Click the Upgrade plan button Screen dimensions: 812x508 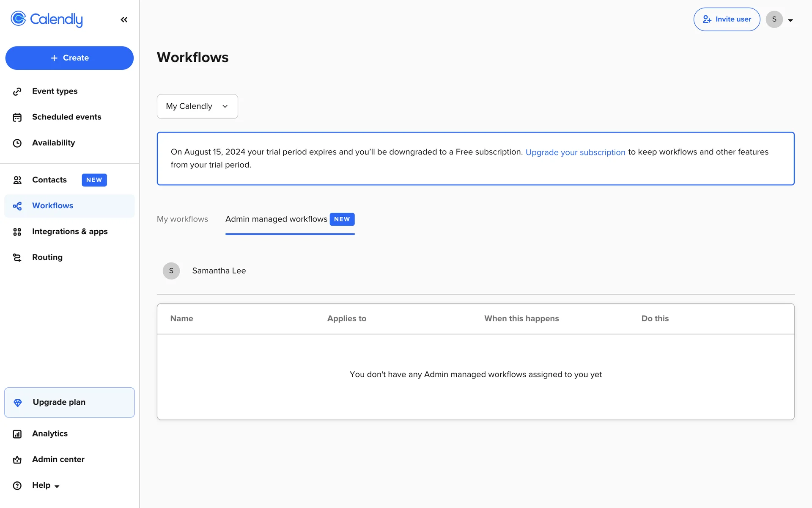pos(69,403)
